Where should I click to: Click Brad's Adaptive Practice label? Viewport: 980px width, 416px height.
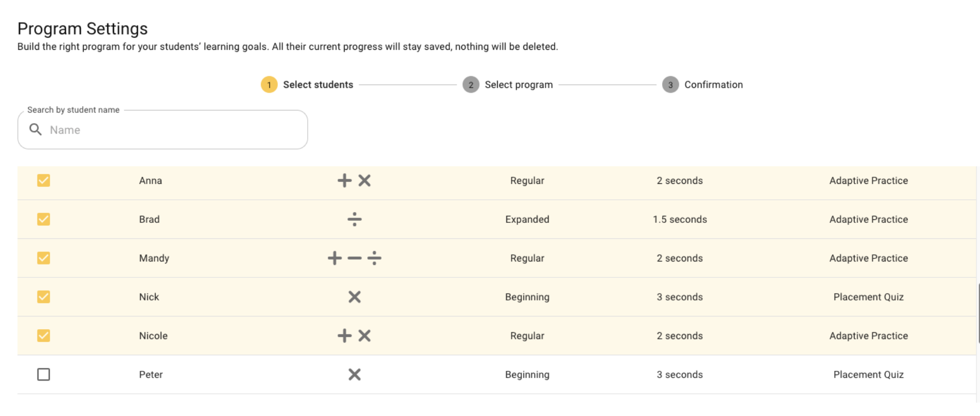click(868, 219)
